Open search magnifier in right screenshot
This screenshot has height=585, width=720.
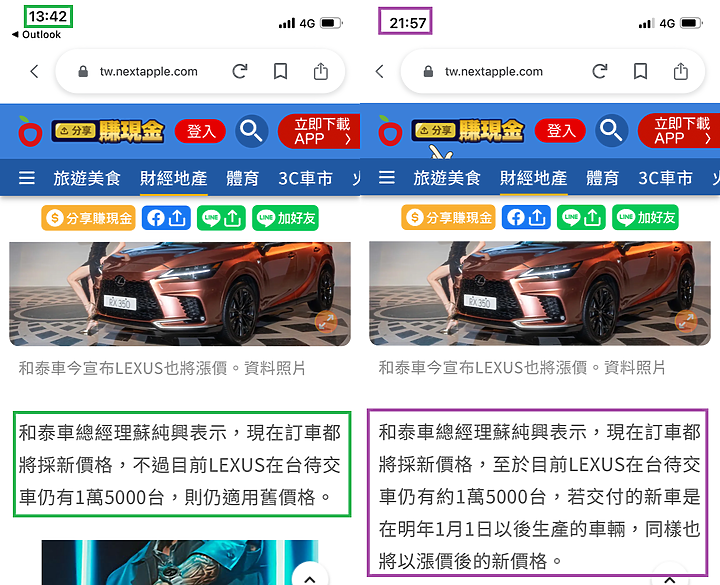pos(612,131)
